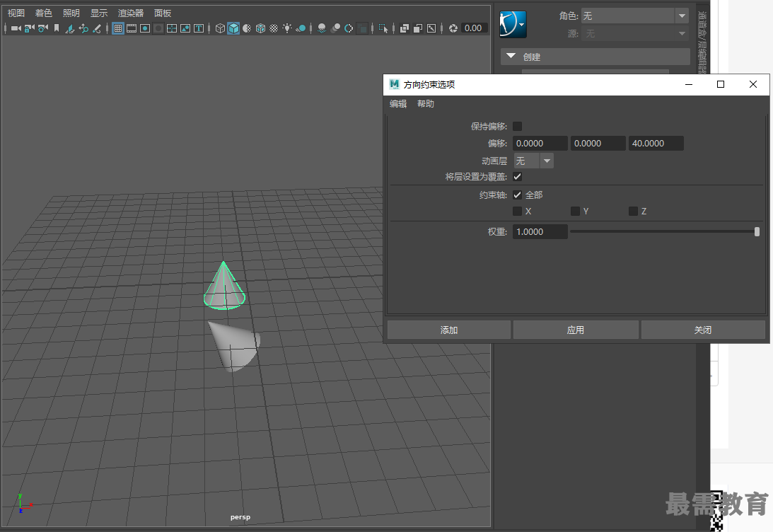Open the 编辑 menu in constraint options
Screen dimensions: 773x532
(398, 103)
